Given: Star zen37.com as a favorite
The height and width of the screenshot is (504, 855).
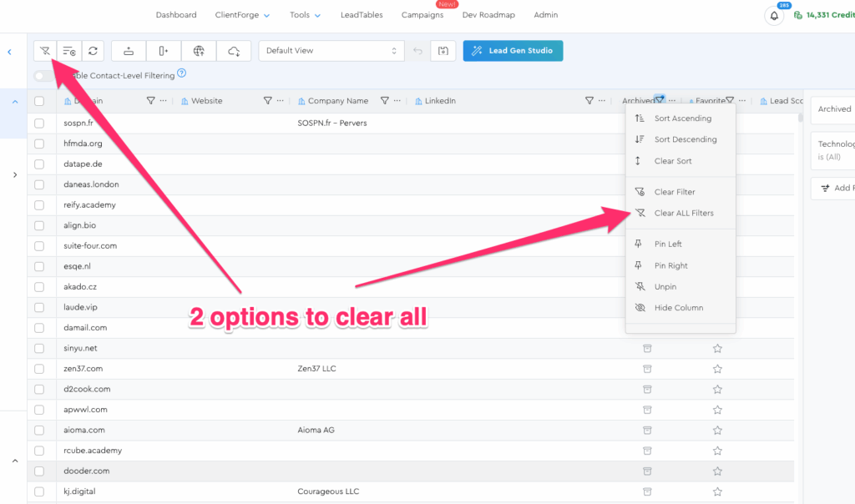Looking at the screenshot, I should click(717, 369).
